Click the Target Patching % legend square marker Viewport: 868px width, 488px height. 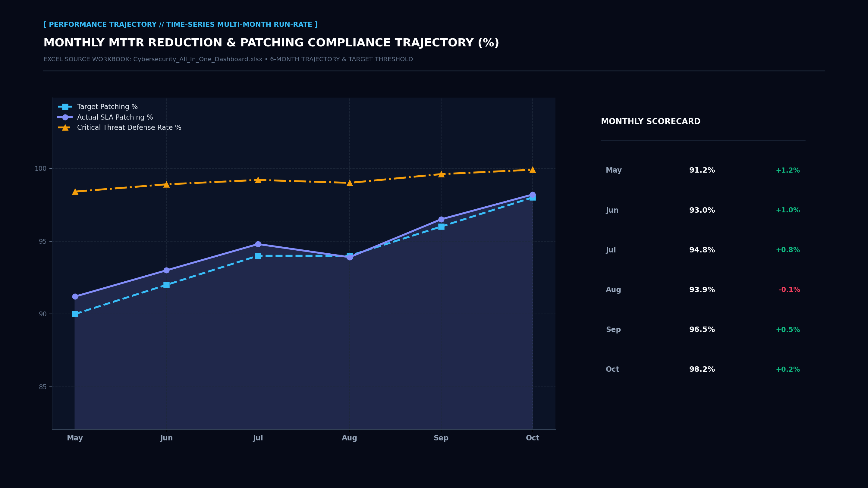point(65,107)
